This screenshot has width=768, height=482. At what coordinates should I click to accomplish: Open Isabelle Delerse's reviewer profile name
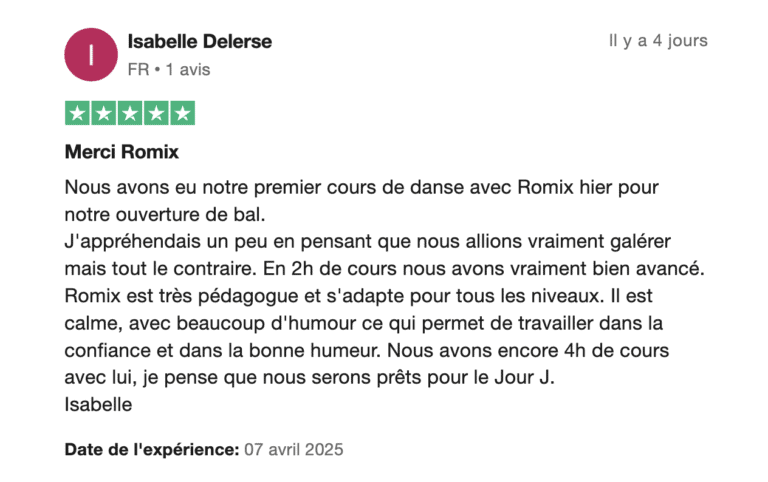[x=200, y=42]
